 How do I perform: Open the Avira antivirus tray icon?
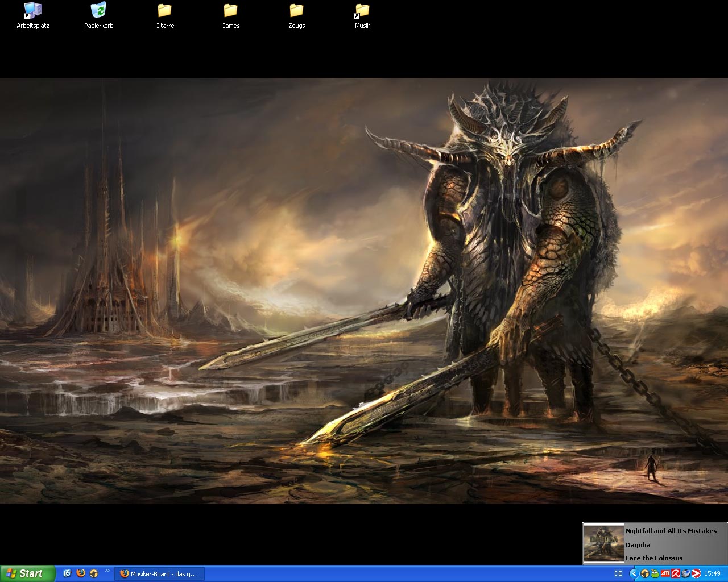(x=676, y=574)
